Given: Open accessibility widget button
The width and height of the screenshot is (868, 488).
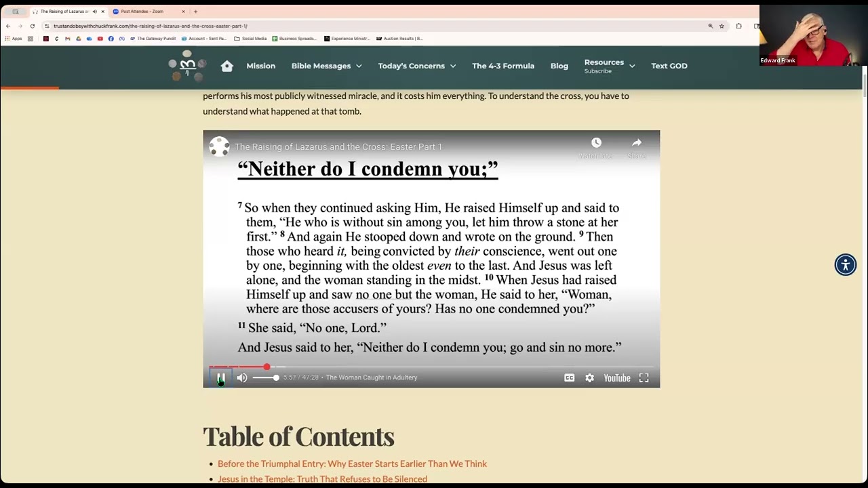Looking at the screenshot, I should click(x=846, y=264).
